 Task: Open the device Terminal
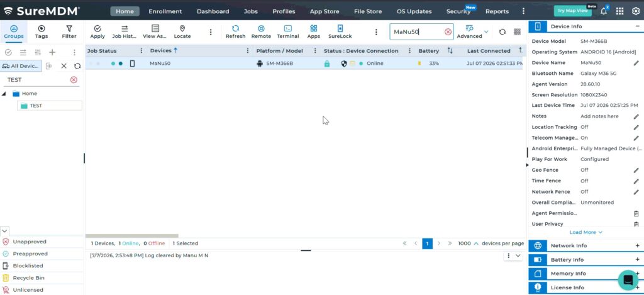point(288,31)
